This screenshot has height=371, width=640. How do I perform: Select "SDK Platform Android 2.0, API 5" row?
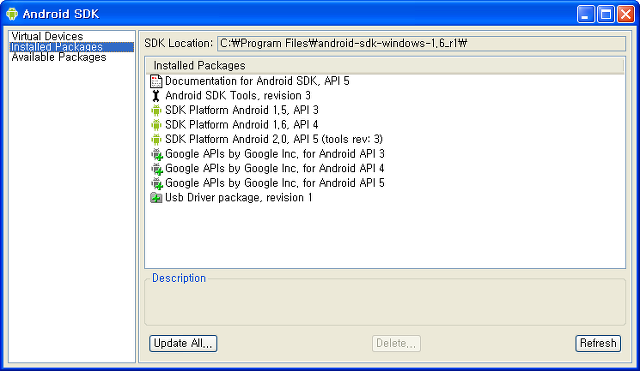274,140
